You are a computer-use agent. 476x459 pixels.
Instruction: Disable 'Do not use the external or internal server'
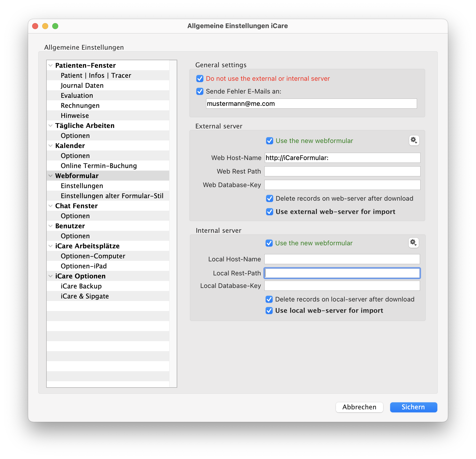click(x=200, y=79)
